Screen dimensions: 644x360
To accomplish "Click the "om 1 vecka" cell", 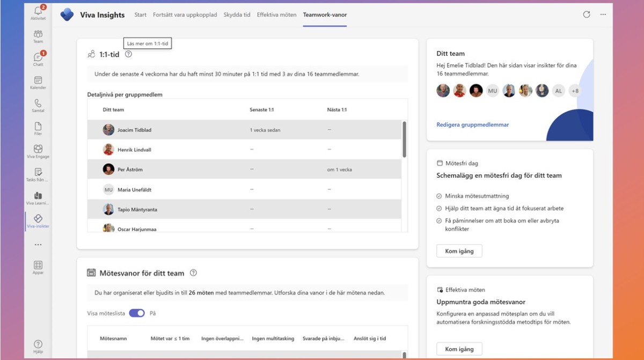I will 340,170.
